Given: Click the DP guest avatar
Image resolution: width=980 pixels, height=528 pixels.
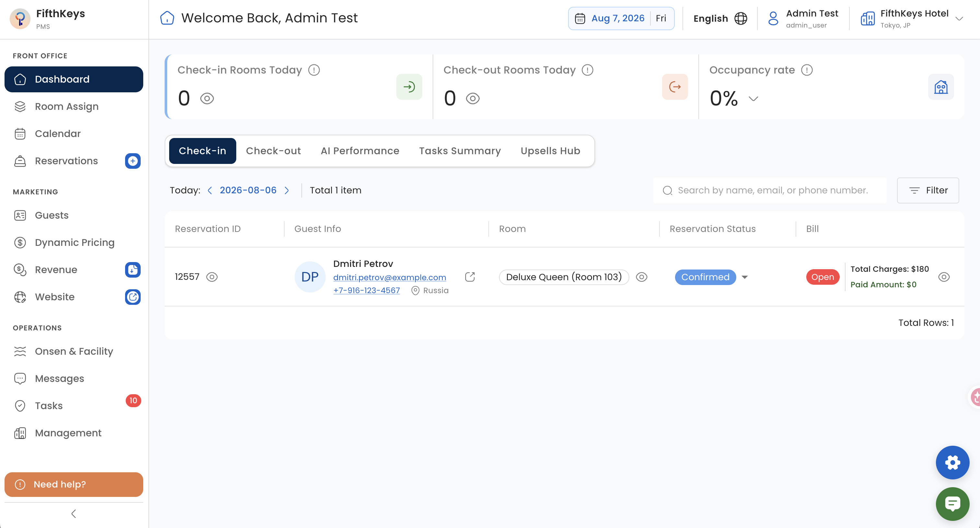Looking at the screenshot, I should 310,277.
